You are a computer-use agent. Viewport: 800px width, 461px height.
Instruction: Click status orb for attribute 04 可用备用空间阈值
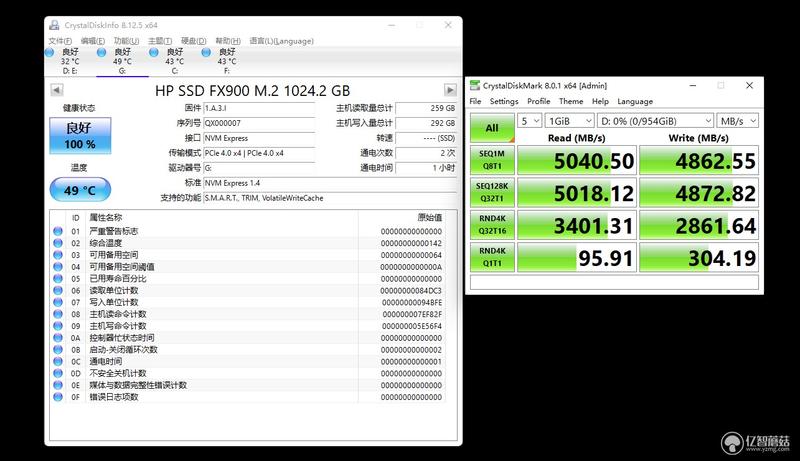coord(58,267)
